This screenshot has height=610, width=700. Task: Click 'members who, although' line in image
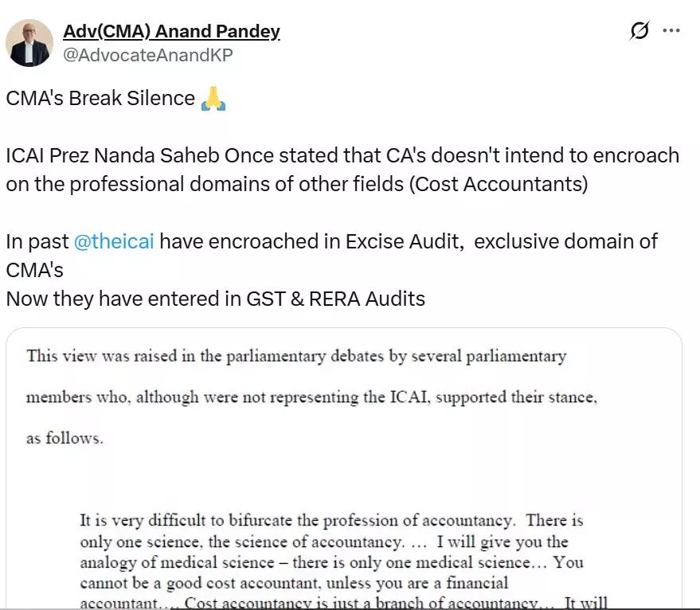click(x=311, y=397)
